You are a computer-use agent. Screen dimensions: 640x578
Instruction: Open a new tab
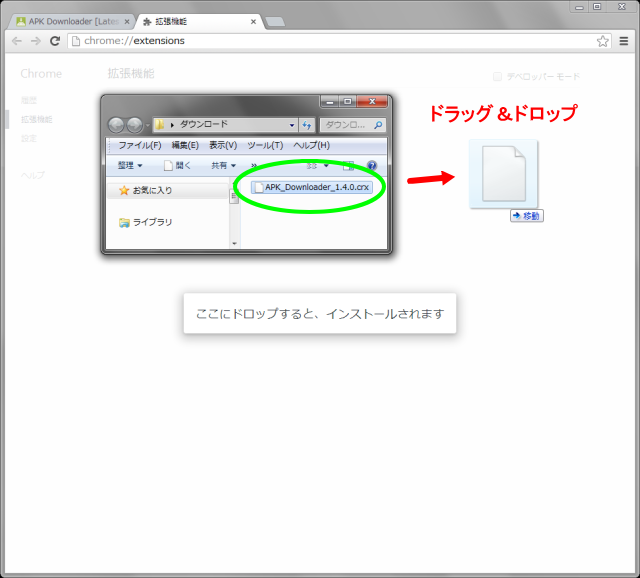point(275,22)
